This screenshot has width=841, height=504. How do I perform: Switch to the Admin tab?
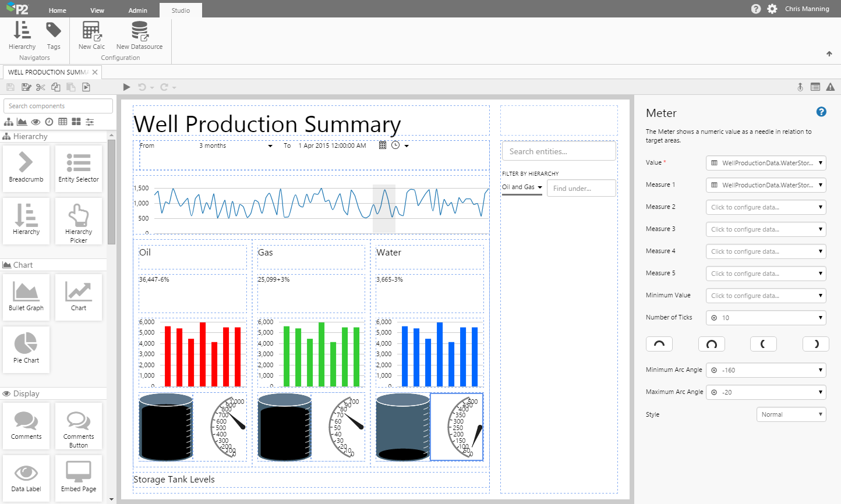(138, 10)
